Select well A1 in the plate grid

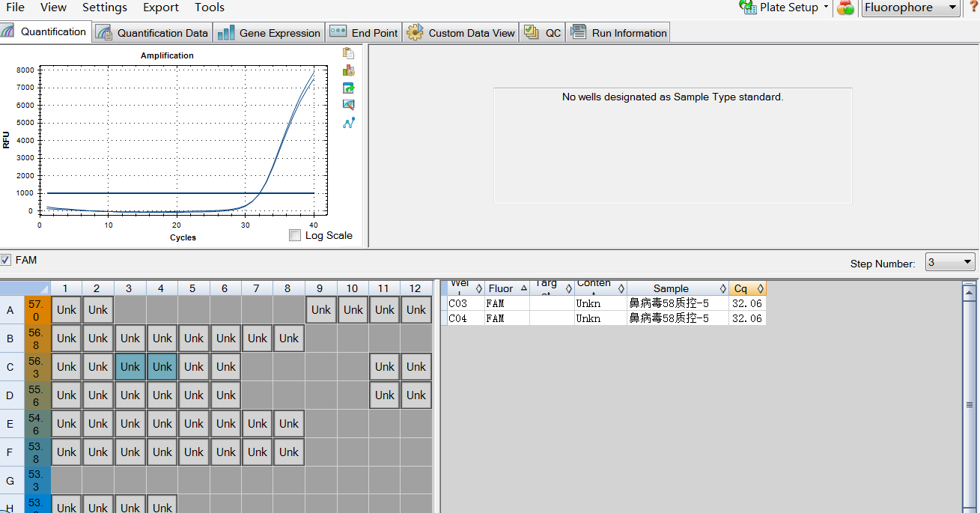point(67,310)
